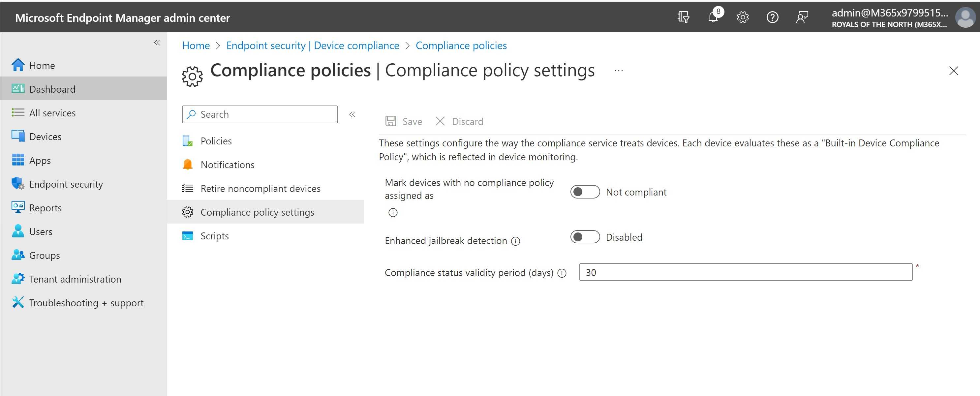Open the ellipsis more options menu
The height and width of the screenshot is (396, 980).
(x=619, y=70)
